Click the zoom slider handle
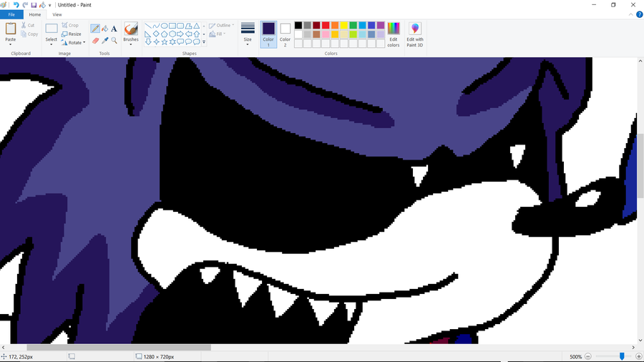 click(622, 357)
